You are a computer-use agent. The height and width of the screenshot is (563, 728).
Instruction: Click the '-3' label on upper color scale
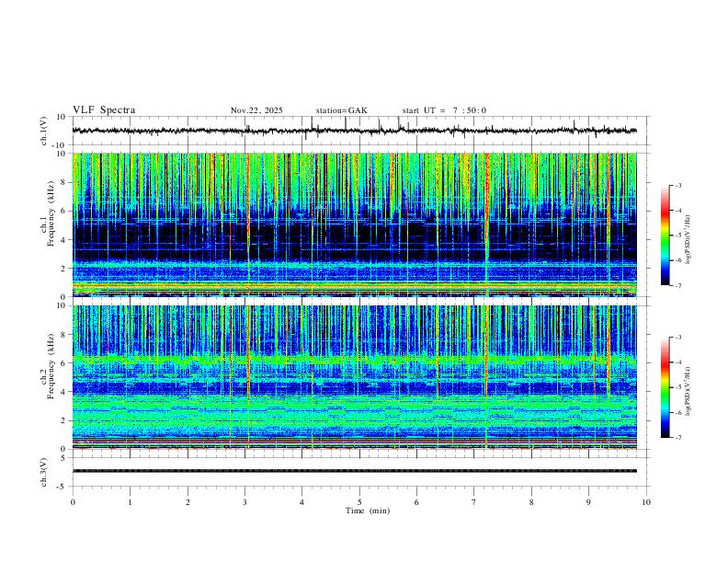point(677,185)
